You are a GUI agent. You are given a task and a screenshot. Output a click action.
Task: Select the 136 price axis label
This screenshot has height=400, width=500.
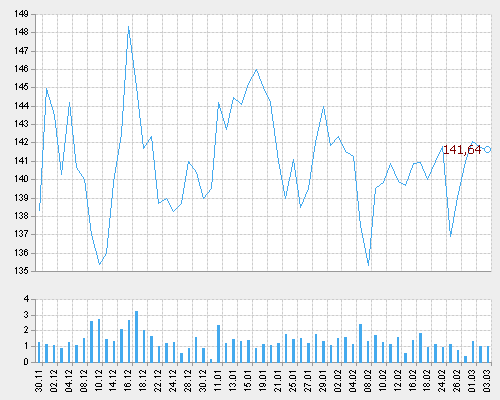click(21, 253)
